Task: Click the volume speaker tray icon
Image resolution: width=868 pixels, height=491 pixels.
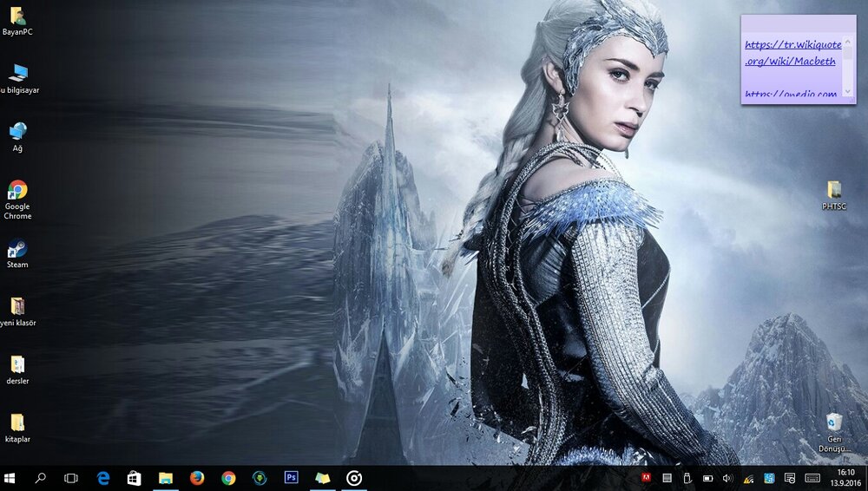Action: coord(727,478)
